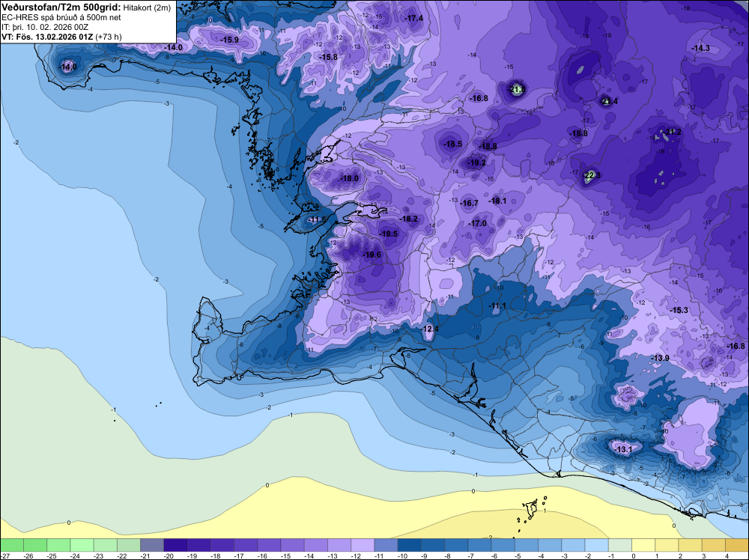Click the -19.6 temperature label on map
This screenshot has width=749, height=560.
click(372, 255)
